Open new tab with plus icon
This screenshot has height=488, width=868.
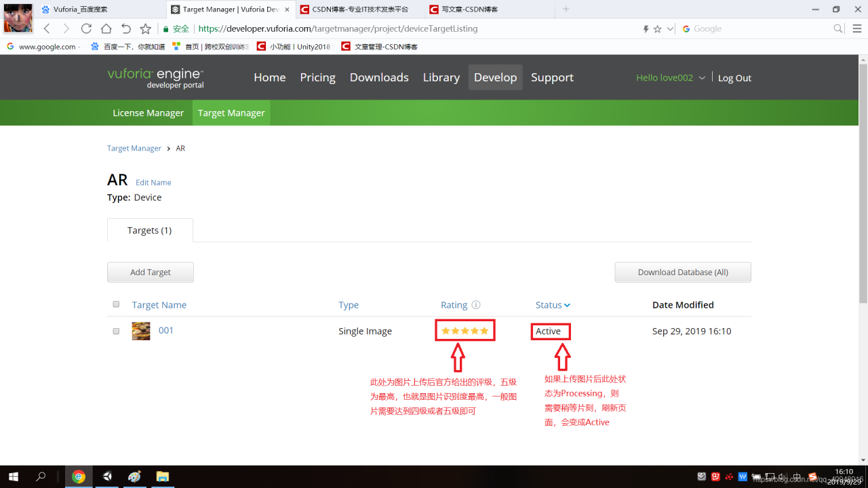(x=566, y=9)
